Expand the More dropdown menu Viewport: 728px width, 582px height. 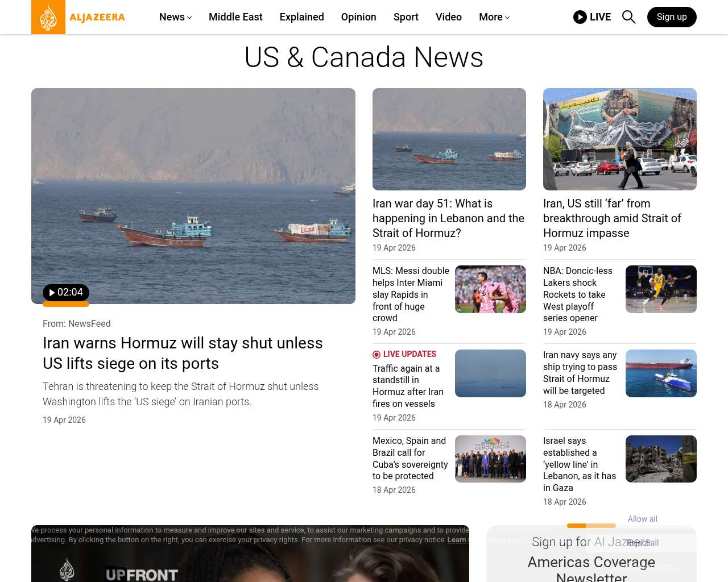(494, 17)
